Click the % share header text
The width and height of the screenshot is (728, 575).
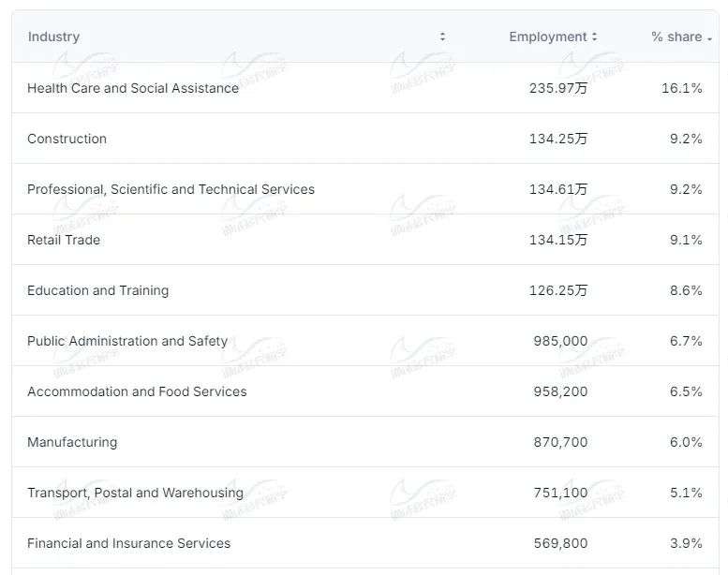coord(676,37)
